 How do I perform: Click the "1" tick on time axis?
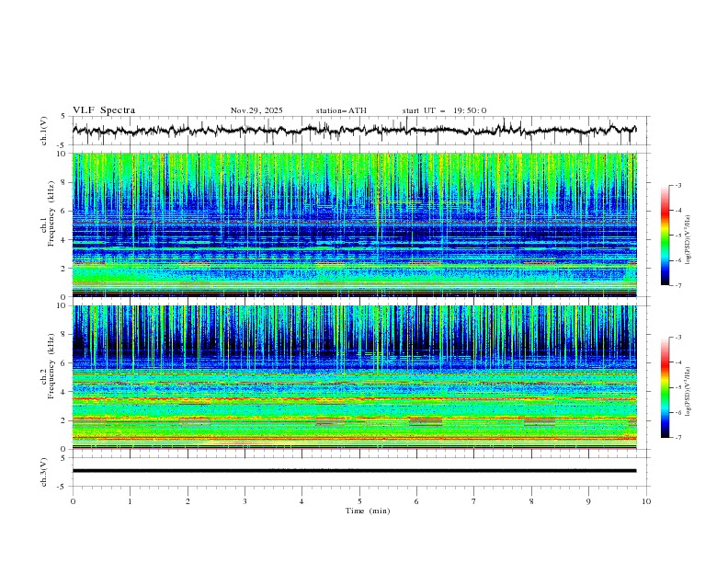(x=130, y=501)
